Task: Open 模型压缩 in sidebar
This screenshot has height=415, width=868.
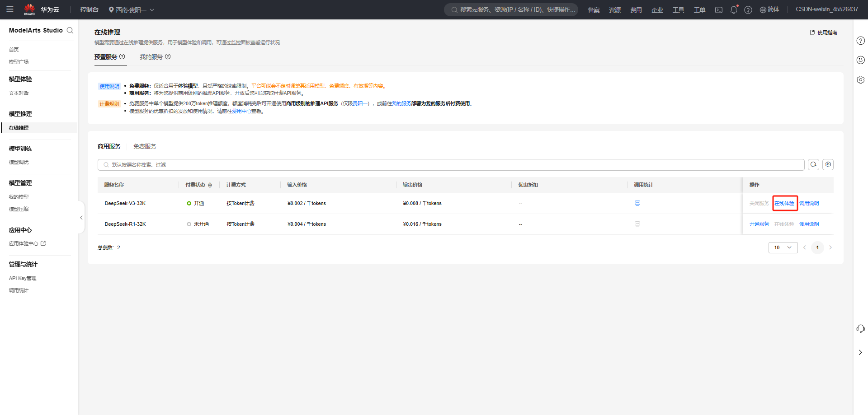Action: (19, 209)
